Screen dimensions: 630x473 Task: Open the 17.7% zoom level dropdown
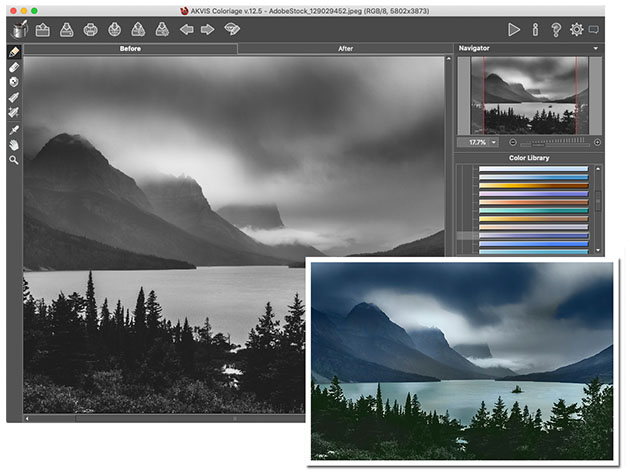[478, 142]
